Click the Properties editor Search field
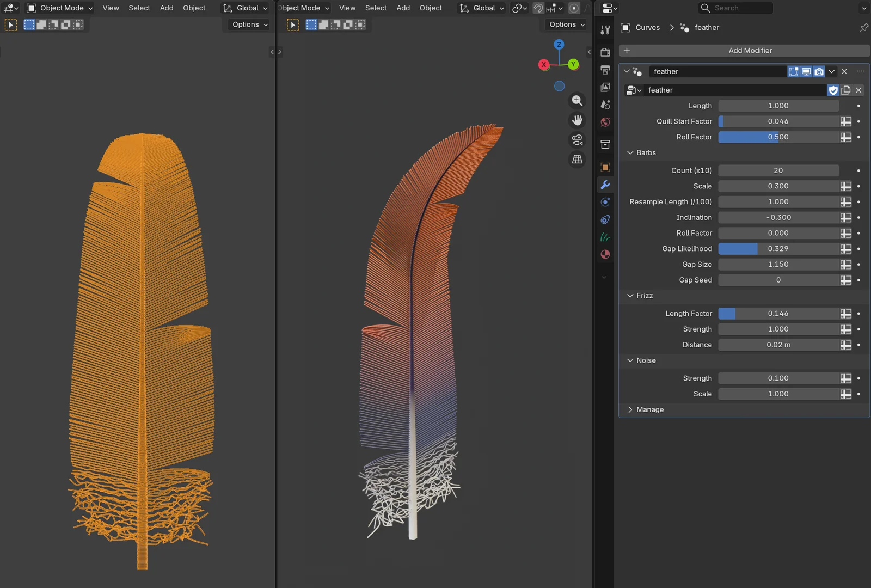Screen dimensions: 871x588 tap(736, 8)
